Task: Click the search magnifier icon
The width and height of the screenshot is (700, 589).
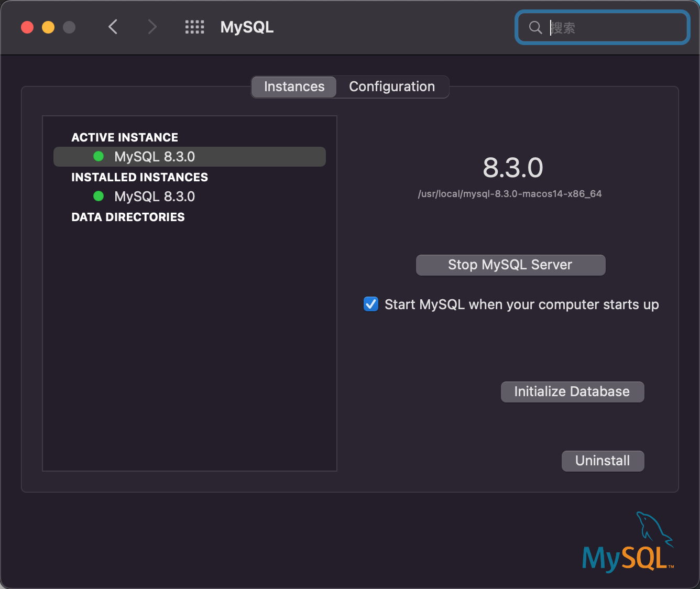Action: (535, 27)
